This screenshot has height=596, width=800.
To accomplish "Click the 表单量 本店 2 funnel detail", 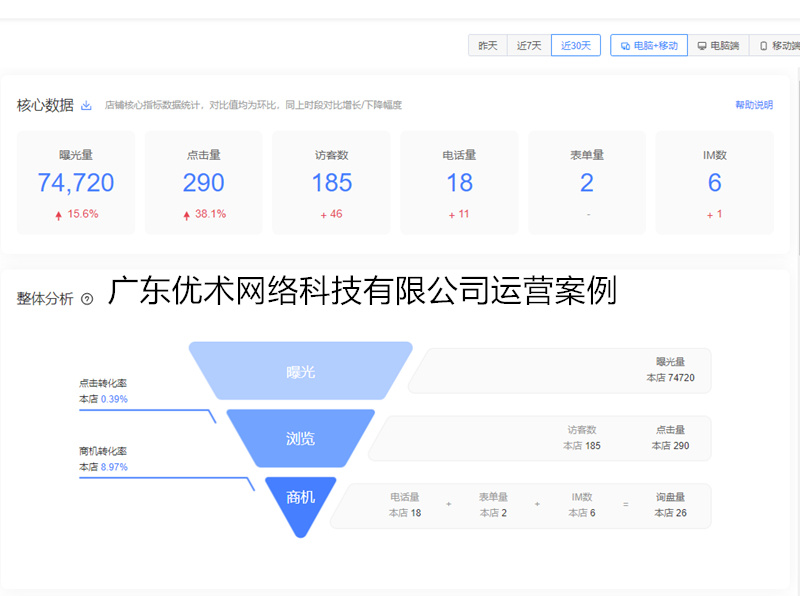I will click(493, 505).
